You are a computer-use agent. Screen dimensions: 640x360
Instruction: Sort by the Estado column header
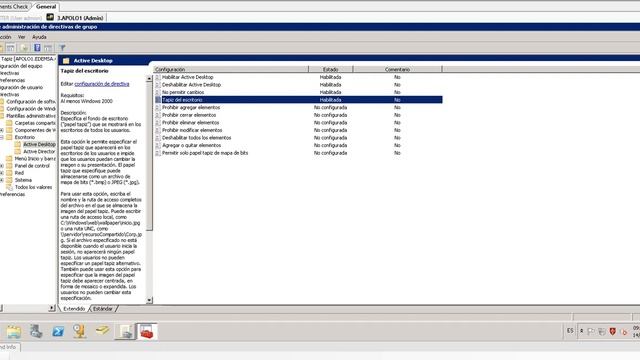(x=331, y=69)
